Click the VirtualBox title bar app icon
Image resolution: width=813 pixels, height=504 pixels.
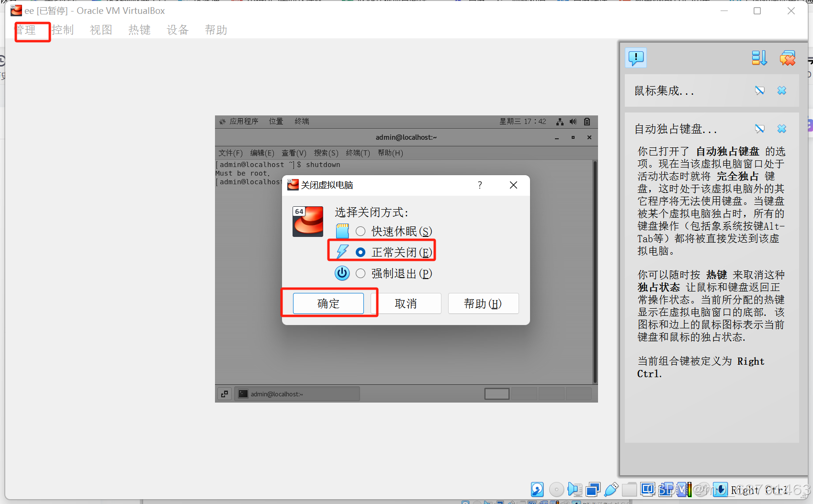point(16,11)
